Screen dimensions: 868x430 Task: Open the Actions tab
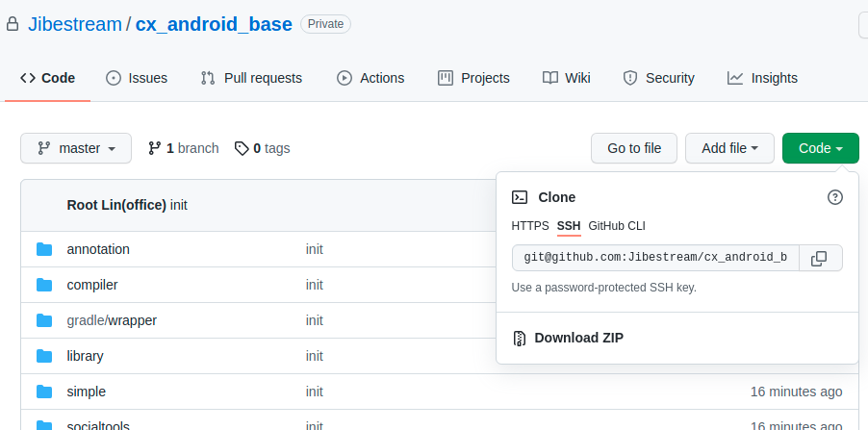(370, 78)
